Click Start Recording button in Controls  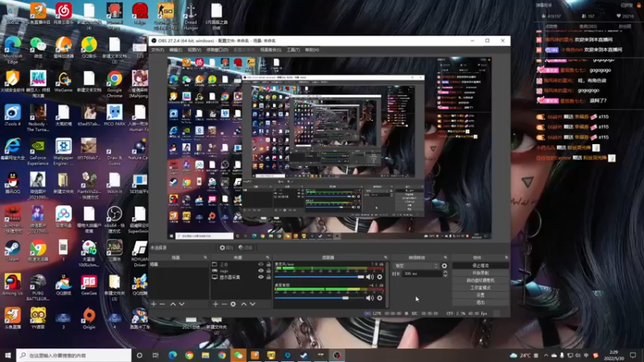click(x=481, y=273)
